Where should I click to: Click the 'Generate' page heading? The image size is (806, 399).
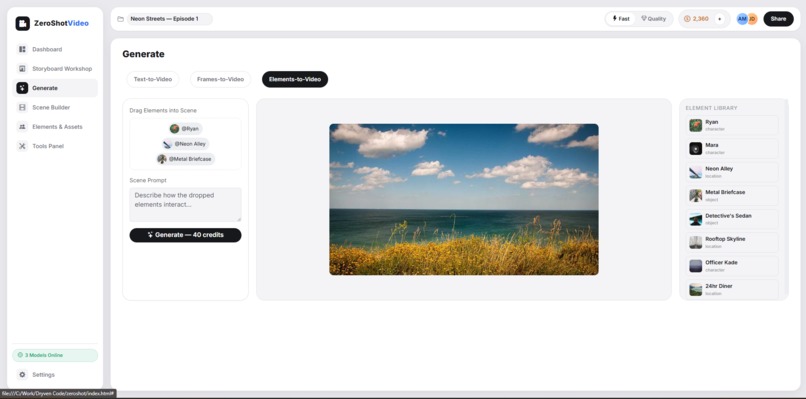click(x=143, y=54)
